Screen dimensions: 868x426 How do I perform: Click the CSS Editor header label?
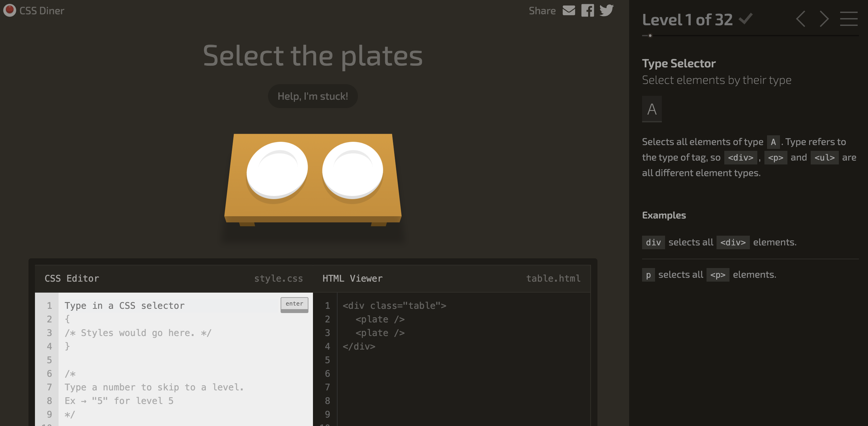point(72,278)
